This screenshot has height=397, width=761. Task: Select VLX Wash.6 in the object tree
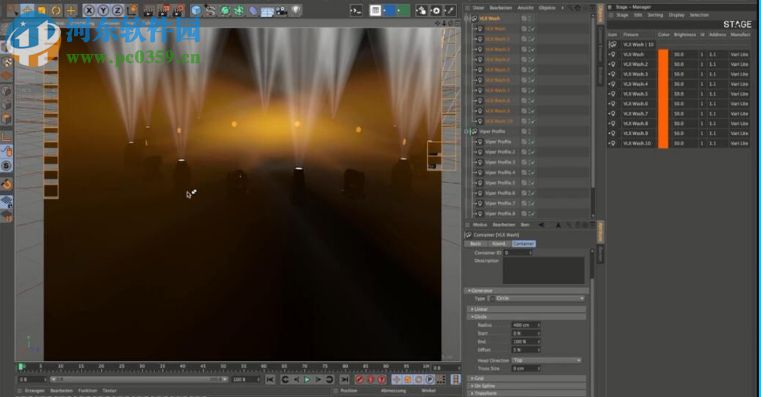coord(497,80)
